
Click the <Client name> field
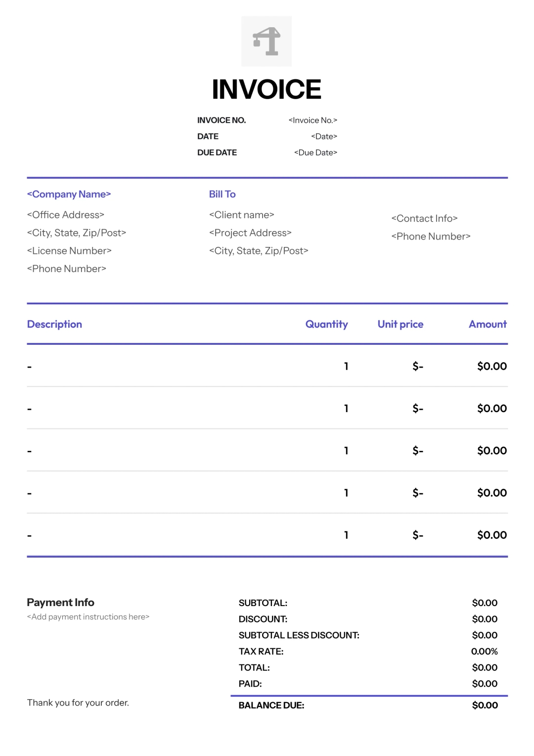coord(241,215)
